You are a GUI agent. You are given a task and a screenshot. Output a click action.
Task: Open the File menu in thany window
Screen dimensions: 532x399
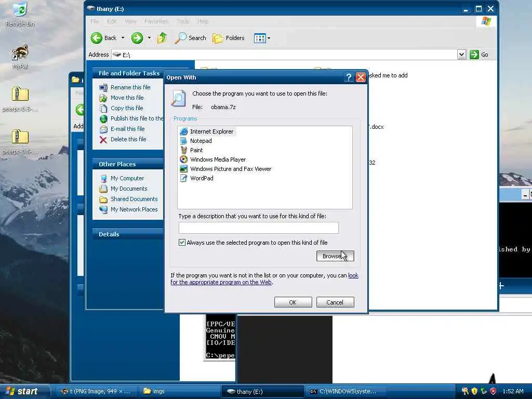95,21
